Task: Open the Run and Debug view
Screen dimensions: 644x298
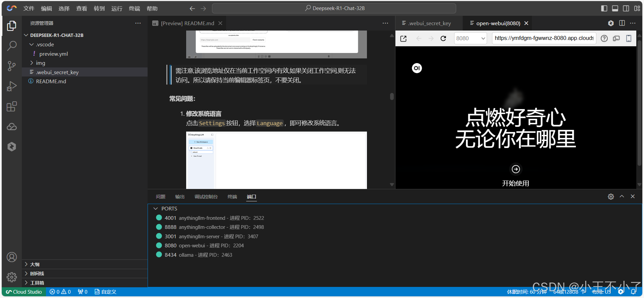Action: click(x=12, y=86)
